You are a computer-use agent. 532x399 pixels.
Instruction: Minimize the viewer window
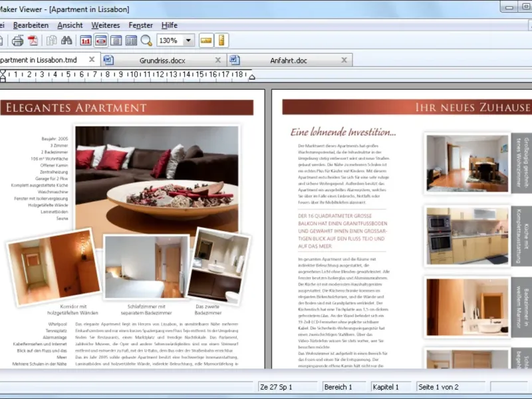point(509,7)
